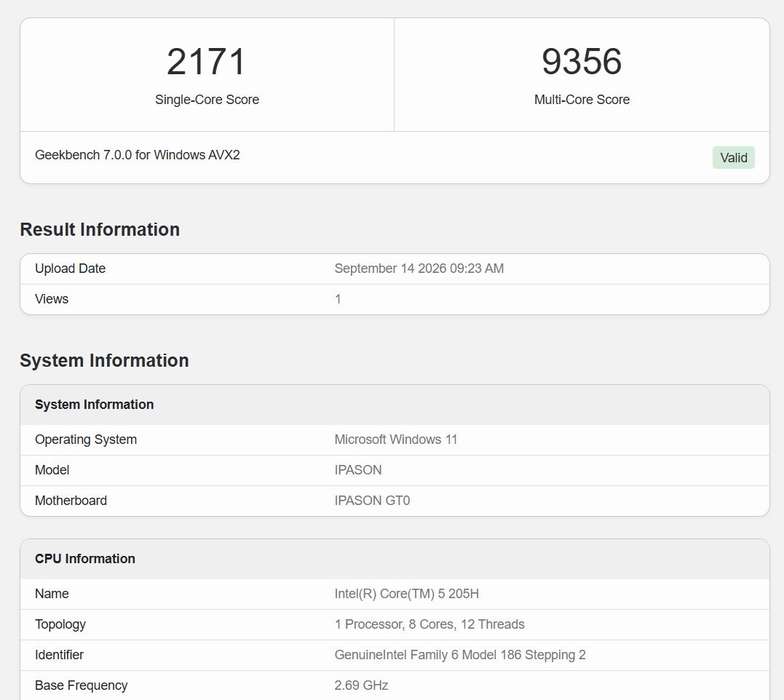Select the multi-core score 9356
This screenshot has height=700, width=784.
pos(582,62)
